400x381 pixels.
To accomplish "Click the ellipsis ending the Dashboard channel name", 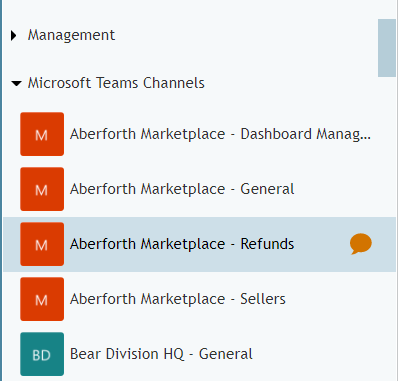I will [366, 138].
